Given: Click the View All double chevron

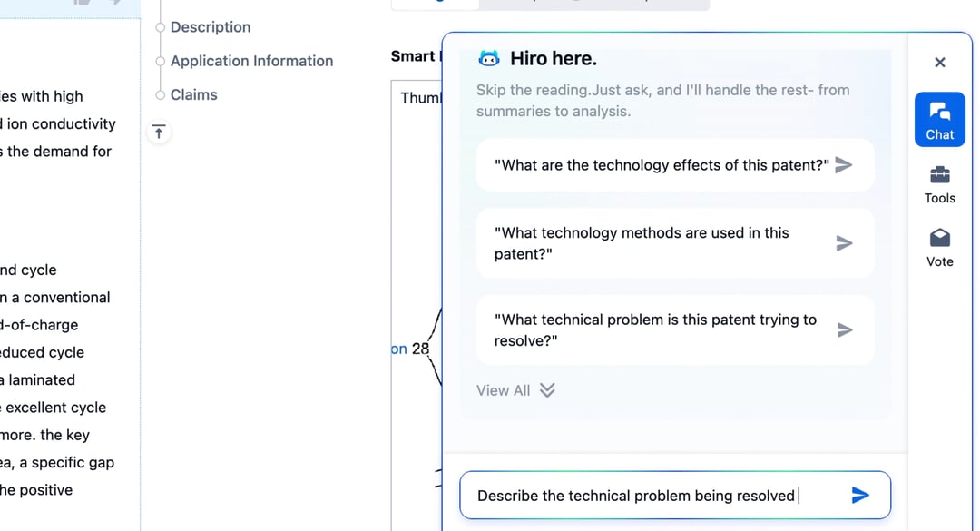Looking at the screenshot, I should pyautogui.click(x=547, y=390).
